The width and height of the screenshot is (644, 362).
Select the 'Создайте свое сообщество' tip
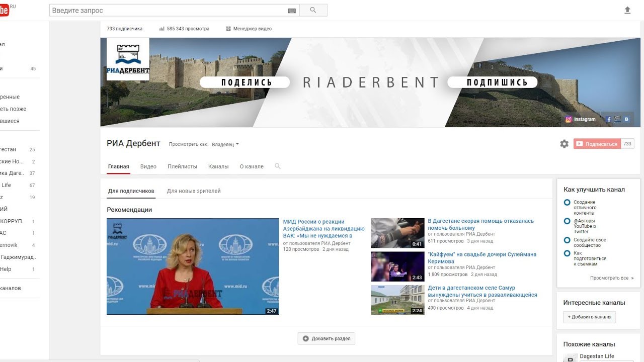[589, 243]
